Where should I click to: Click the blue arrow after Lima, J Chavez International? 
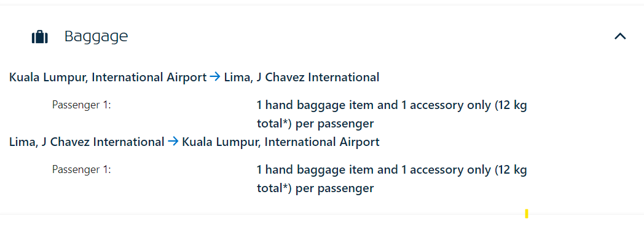point(173,142)
